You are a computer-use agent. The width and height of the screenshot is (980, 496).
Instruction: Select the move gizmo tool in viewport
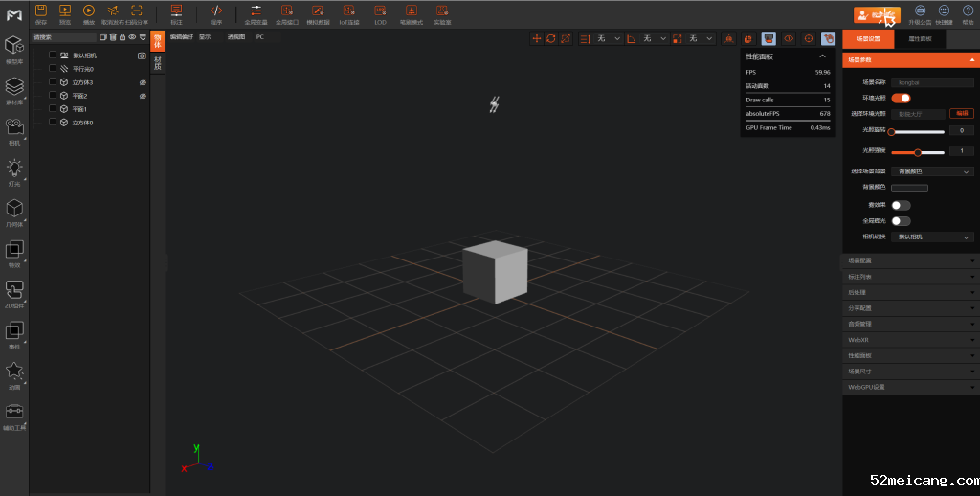click(537, 38)
